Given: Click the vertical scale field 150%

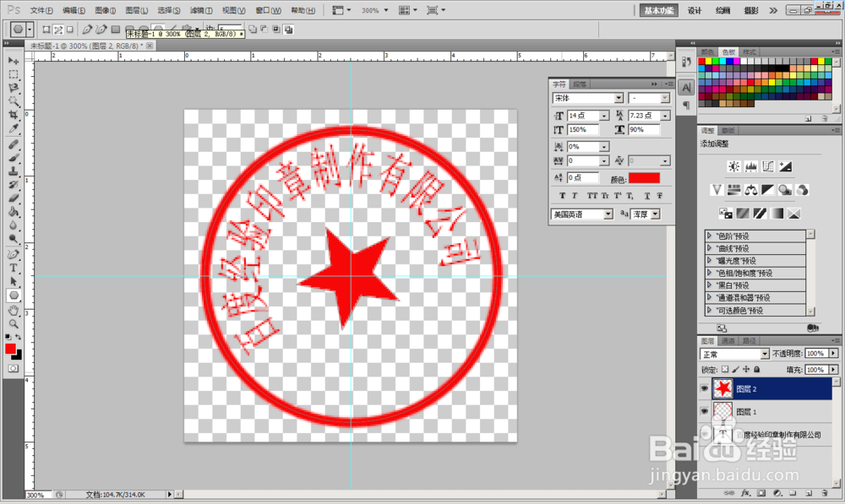Looking at the screenshot, I should (583, 130).
